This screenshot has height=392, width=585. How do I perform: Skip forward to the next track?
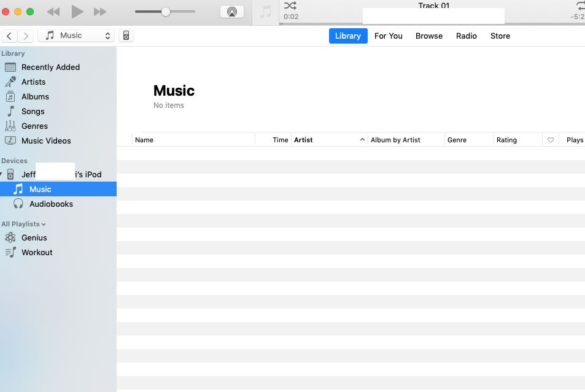click(x=100, y=12)
